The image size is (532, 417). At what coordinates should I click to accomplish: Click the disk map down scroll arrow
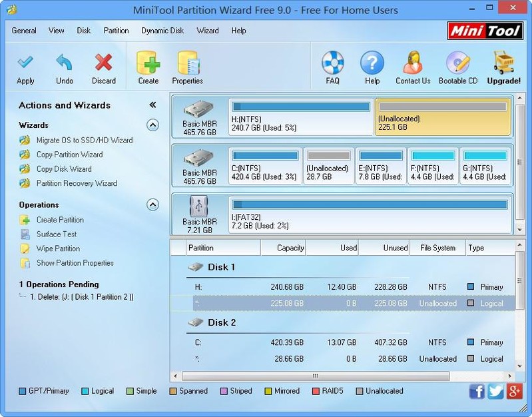click(x=519, y=230)
